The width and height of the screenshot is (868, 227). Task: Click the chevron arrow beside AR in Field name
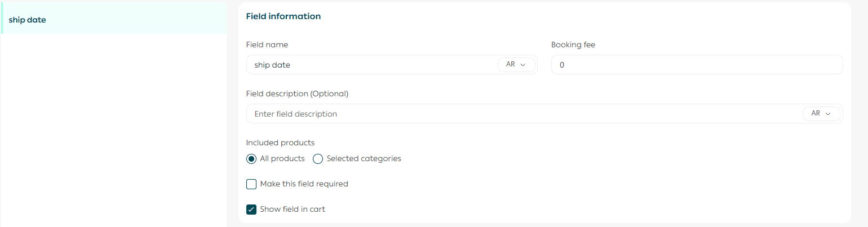point(523,65)
